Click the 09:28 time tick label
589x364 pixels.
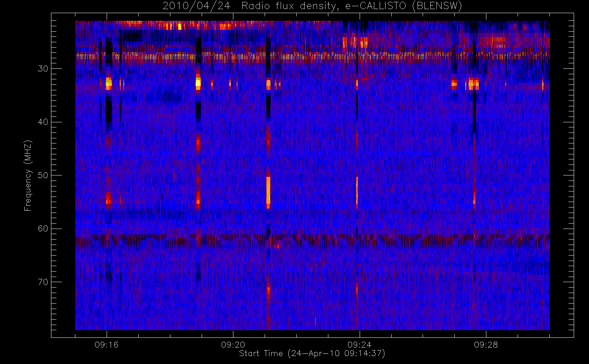pos(486,345)
